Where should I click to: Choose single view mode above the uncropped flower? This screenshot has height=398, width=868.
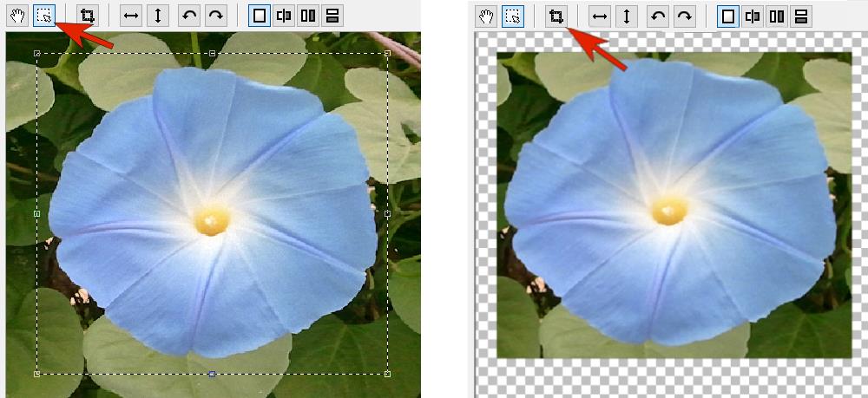[x=259, y=16]
